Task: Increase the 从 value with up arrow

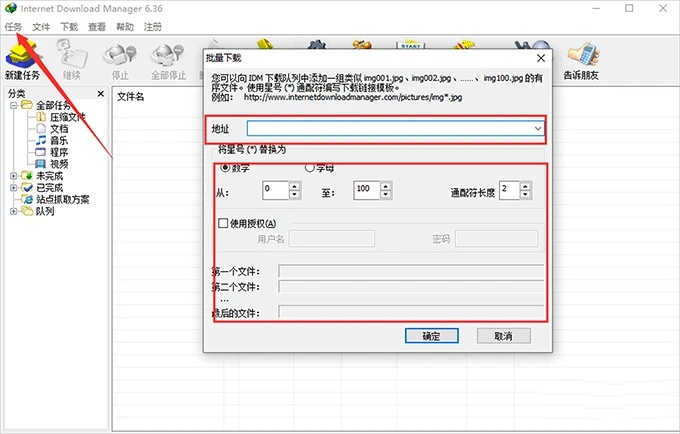Action: (294, 186)
